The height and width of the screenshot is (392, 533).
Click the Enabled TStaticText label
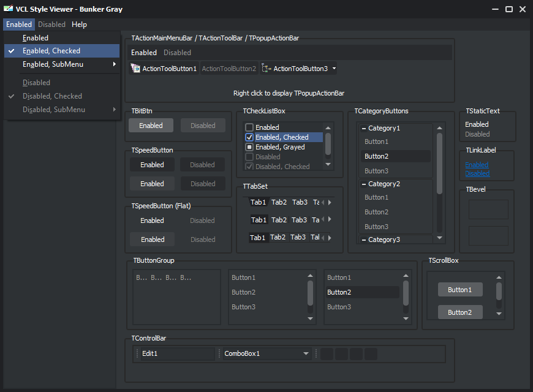477,124
